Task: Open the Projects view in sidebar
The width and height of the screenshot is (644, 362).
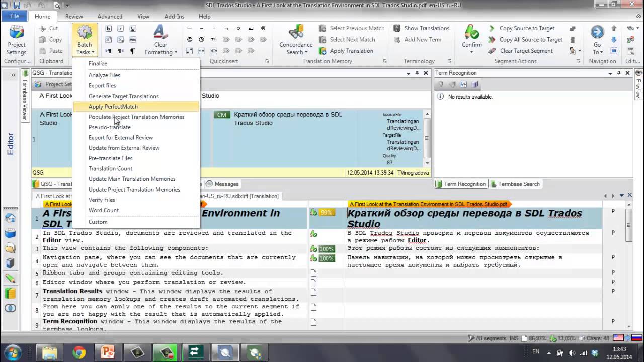Action: tap(10, 233)
